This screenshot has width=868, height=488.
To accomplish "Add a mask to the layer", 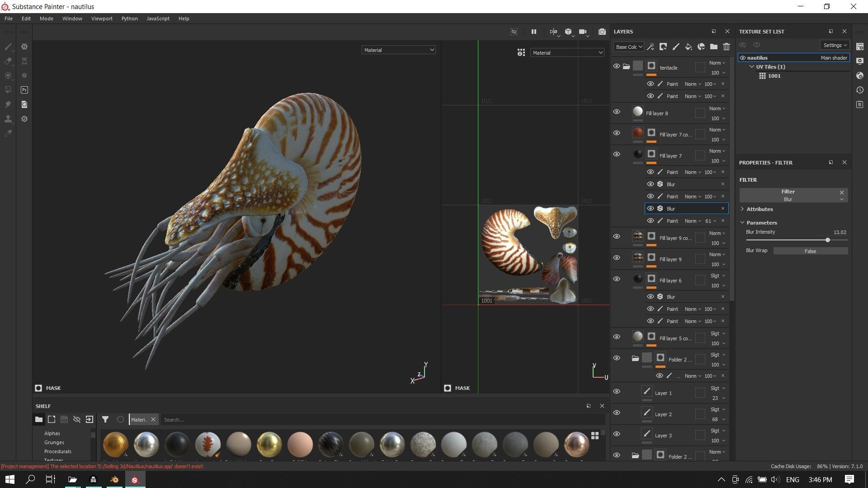I will 663,47.
